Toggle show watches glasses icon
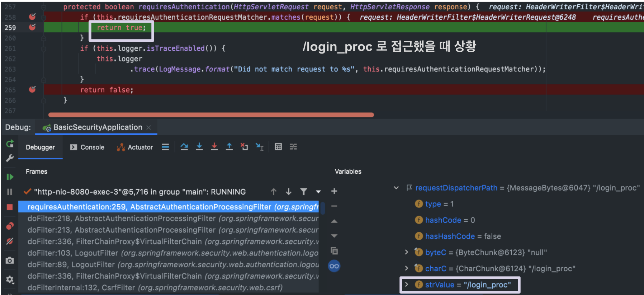Image resolution: width=644 pixels, height=295 pixels. coord(334,266)
